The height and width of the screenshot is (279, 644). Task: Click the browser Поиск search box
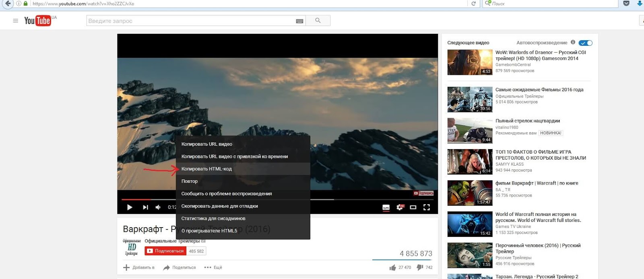pyautogui.click(x=550, y=4)
